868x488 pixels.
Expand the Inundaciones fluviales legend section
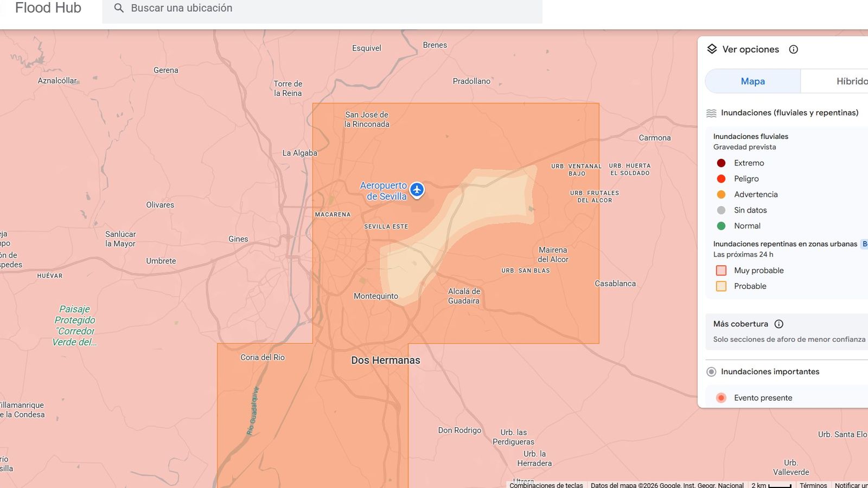(x=751, y=136)
